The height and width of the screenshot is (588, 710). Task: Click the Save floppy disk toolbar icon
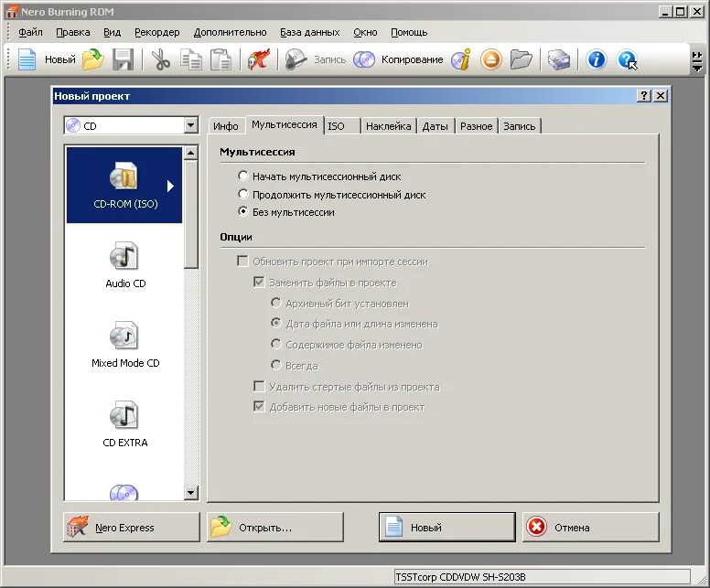click(x=123, y=59)
